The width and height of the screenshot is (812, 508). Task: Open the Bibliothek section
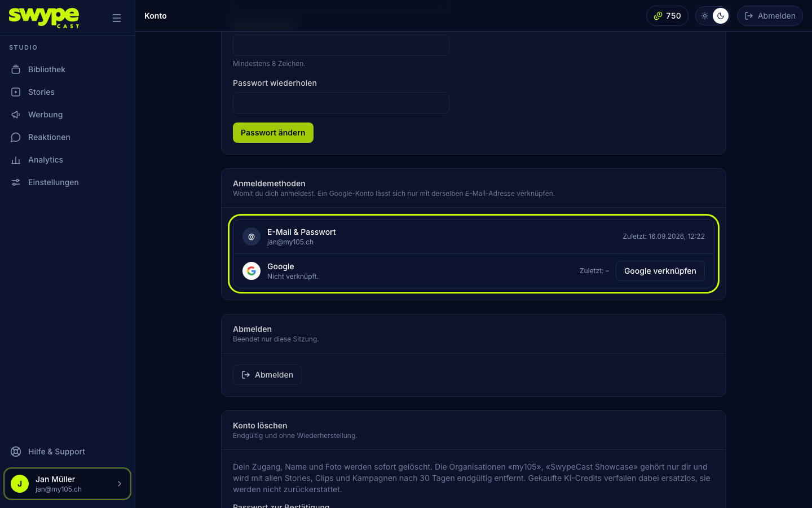[x=68, y=69]
